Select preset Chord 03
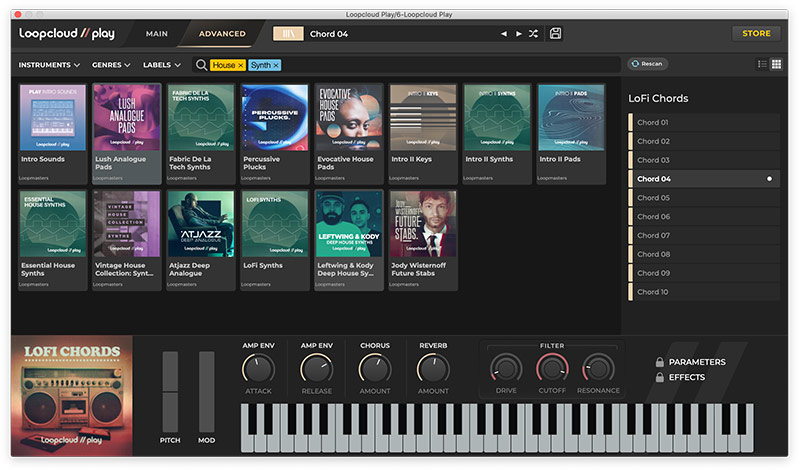The image size is (800, 470). (x=704, y=160)
